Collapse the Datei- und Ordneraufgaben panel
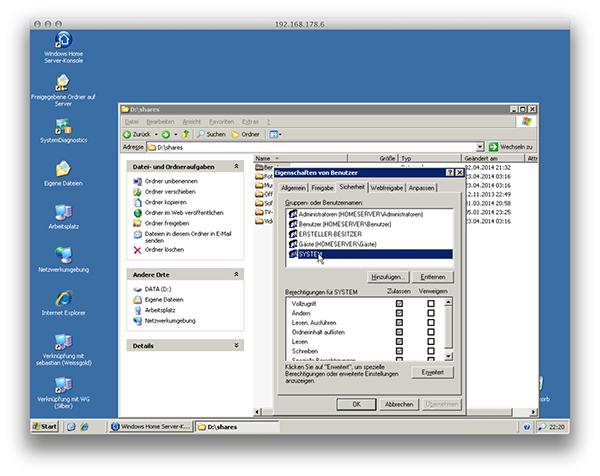 (237, 166)
